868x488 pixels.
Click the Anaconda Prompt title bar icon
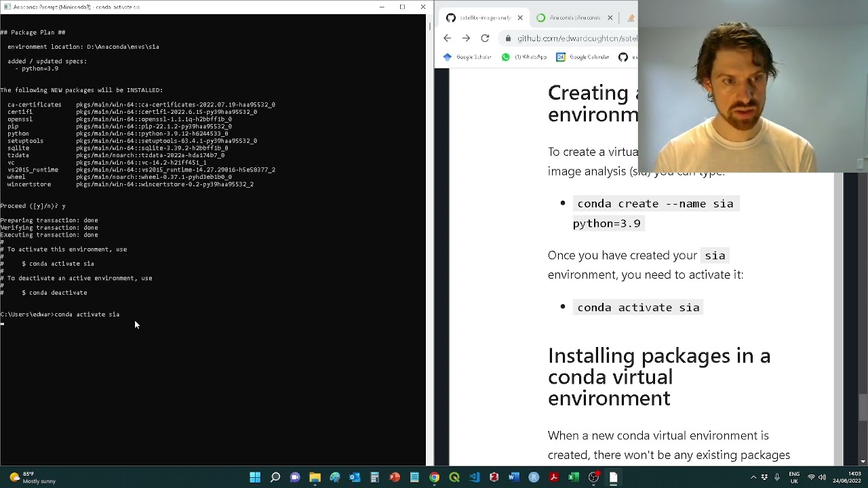coord(7,7)
